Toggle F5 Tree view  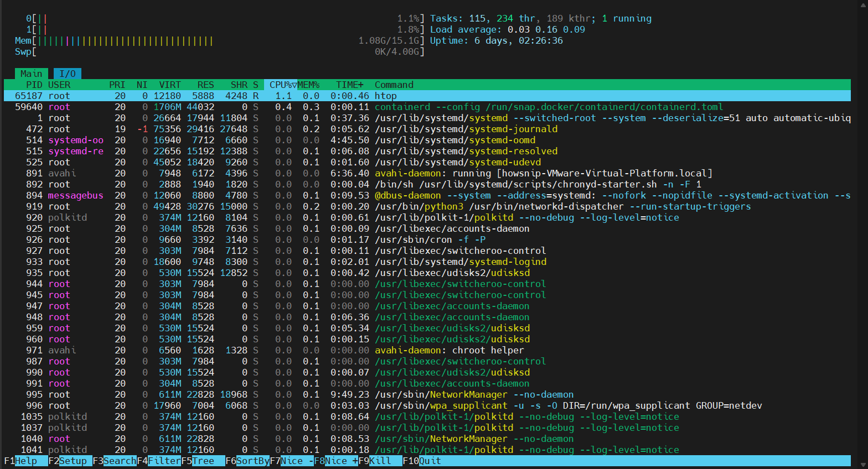[203, 461]
